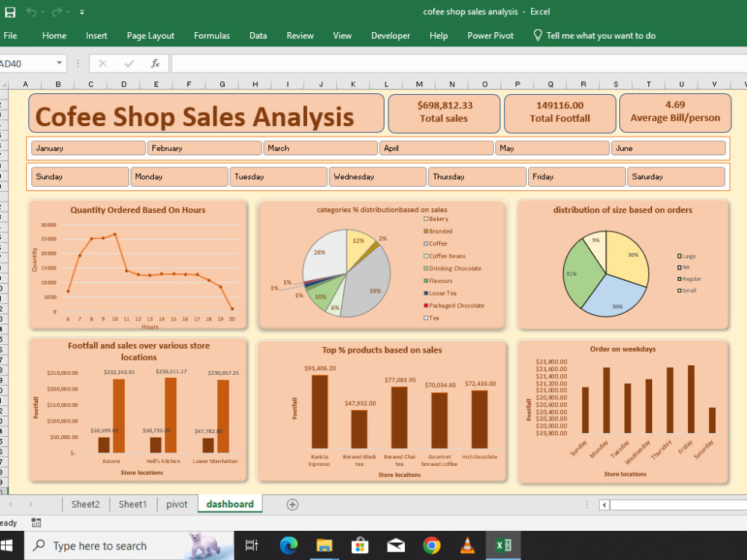Viewport: 747px width, 560px height.
Task: Click the Task View icon on taskbar
Action: tap(251, 544)
